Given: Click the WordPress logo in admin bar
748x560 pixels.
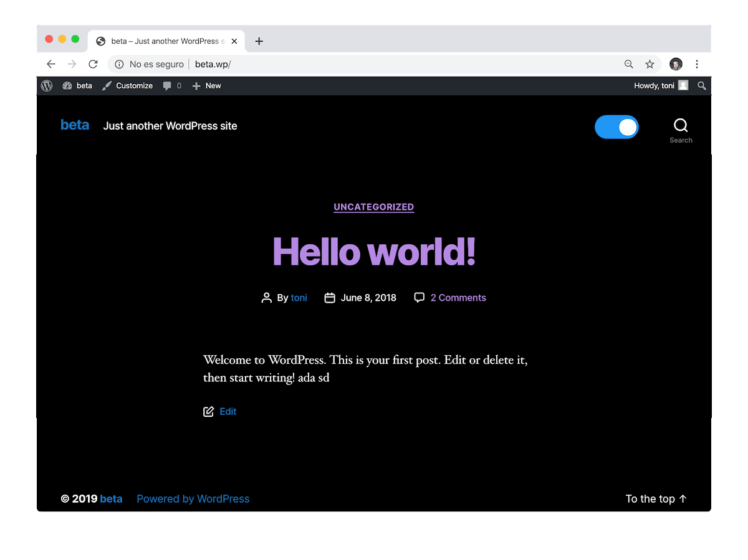Looking at the screenshot, I should tap(47, 86).
